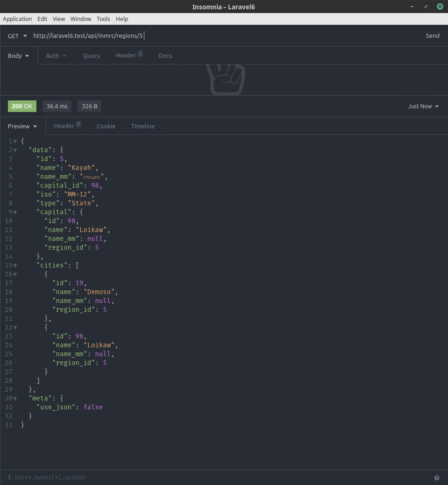Open the Docs tab
Viewport: 448px width, 485px height.
point(165,56)
